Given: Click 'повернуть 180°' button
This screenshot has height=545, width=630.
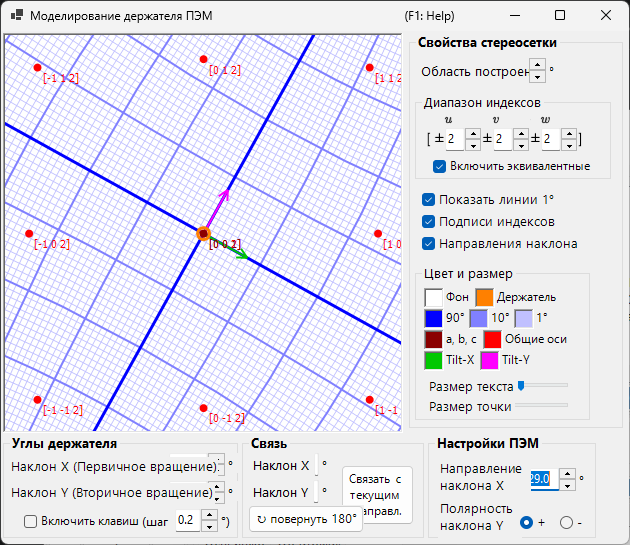Looking at the screenshot, I should pos(306,519).
